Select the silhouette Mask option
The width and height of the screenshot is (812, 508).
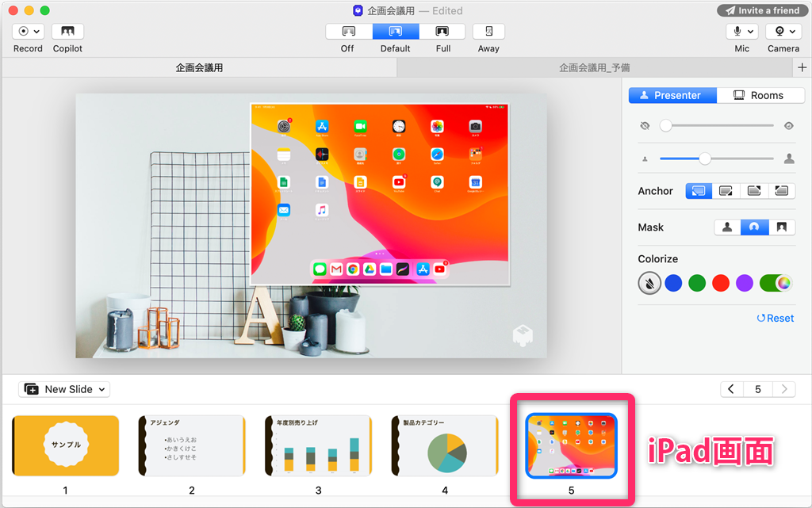[x=727, y=227]
